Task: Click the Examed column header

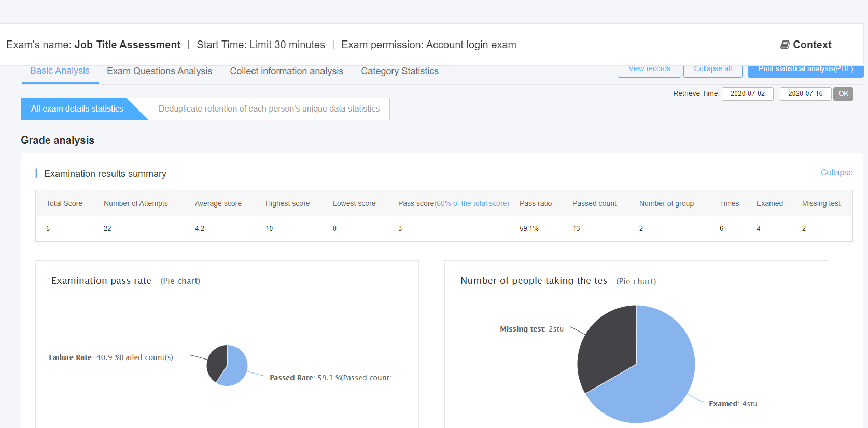Action: click(769, 204)
